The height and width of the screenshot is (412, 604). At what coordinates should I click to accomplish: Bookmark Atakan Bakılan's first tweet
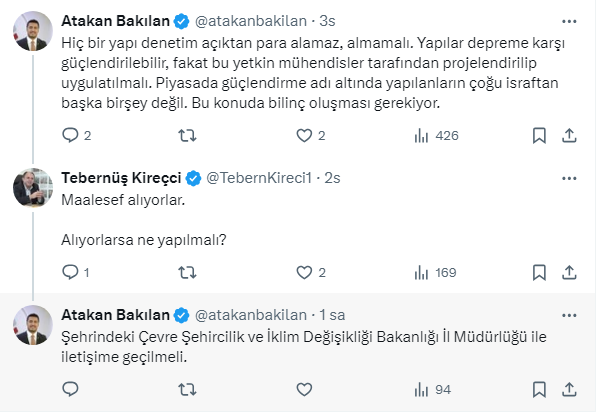coord(540,135)
